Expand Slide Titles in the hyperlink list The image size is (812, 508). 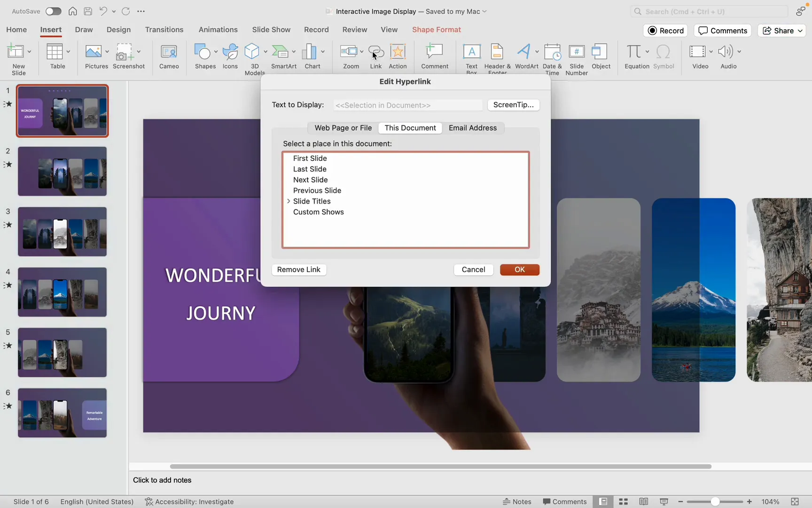click(x=289, y=201)
